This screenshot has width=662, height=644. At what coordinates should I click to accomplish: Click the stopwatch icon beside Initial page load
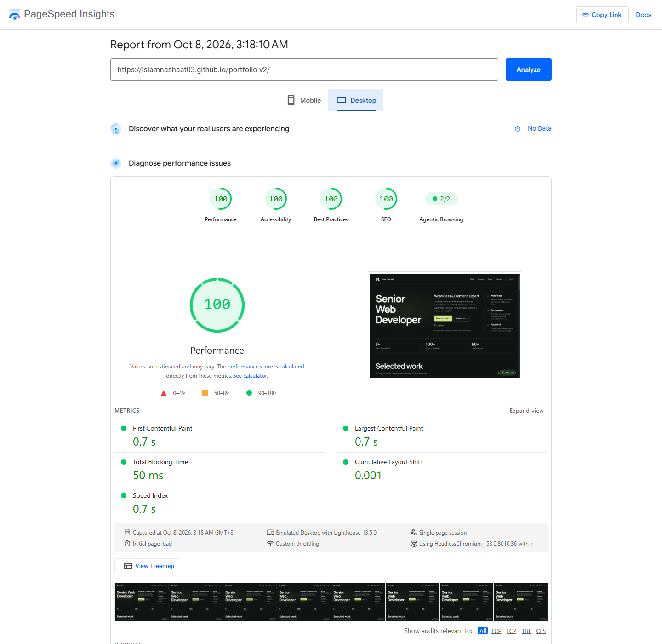pyautogui.click(x=127, y=543)
